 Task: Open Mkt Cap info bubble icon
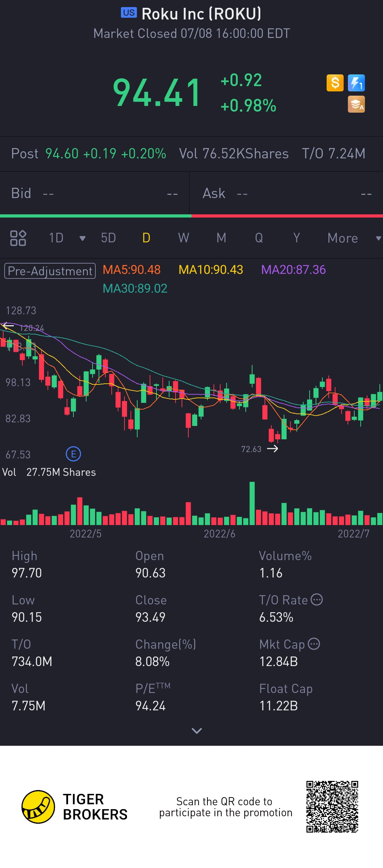click(x=314, y=644)
